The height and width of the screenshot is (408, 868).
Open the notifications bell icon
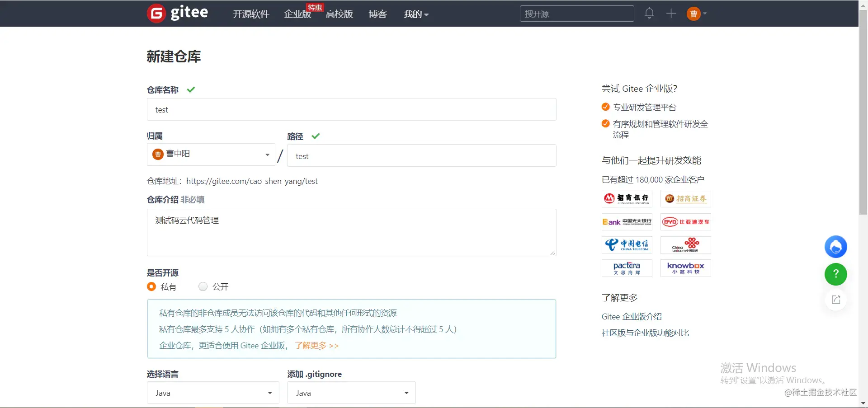(649, 13)
